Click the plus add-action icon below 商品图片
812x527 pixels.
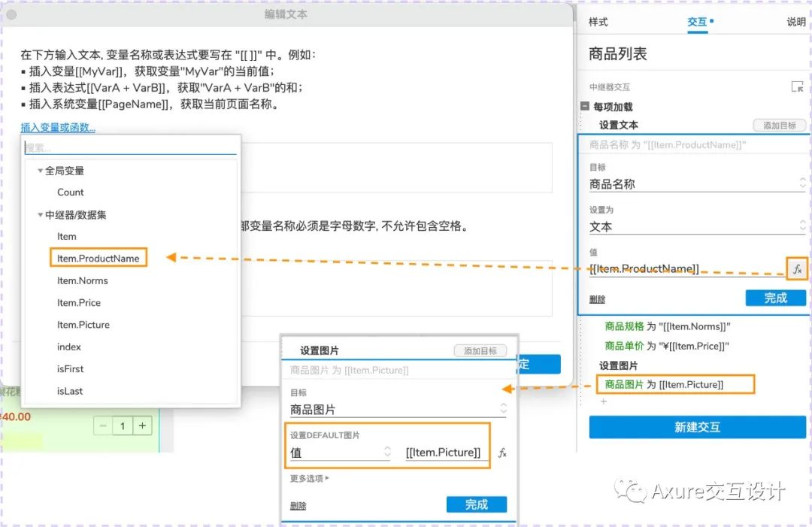coord(603,401)
